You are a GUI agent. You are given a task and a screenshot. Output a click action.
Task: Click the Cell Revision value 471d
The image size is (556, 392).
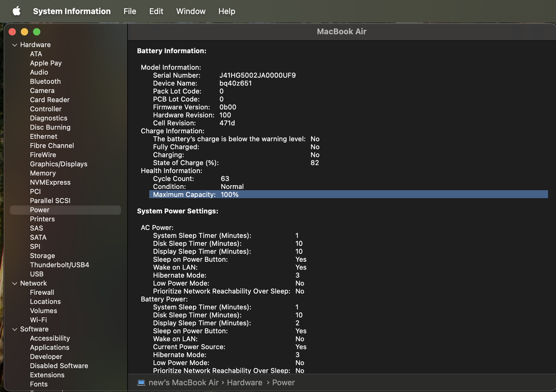click(227, 123)
